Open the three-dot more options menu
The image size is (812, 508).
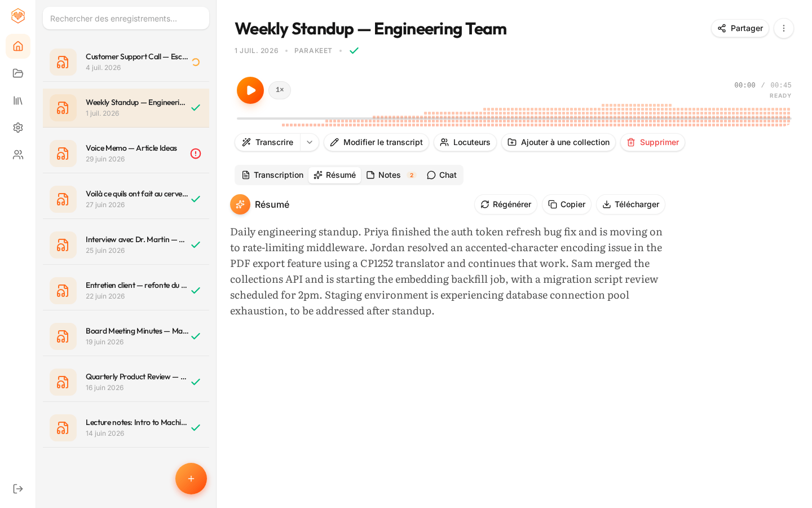click(x=784, y=28)
